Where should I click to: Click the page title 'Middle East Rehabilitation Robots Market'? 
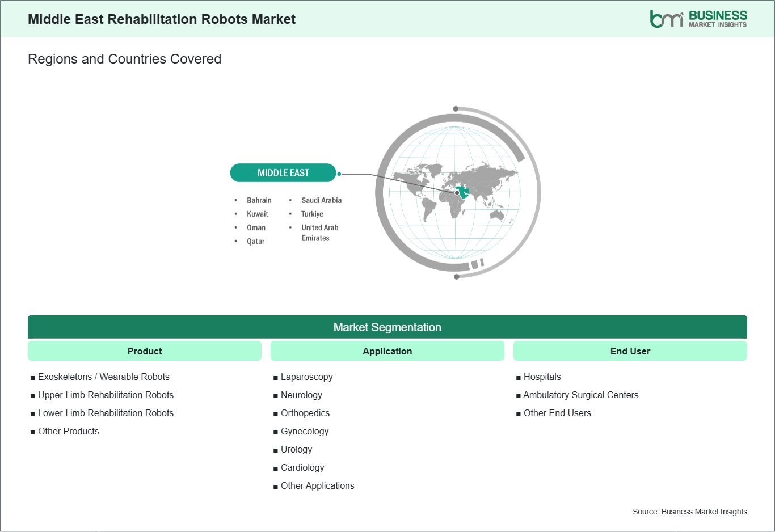(162, 19)
